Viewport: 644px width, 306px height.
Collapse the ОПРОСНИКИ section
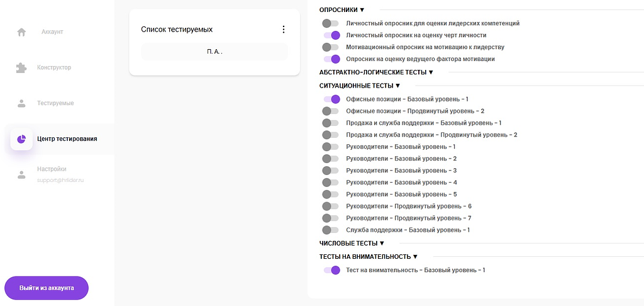(x=341, y=10)
